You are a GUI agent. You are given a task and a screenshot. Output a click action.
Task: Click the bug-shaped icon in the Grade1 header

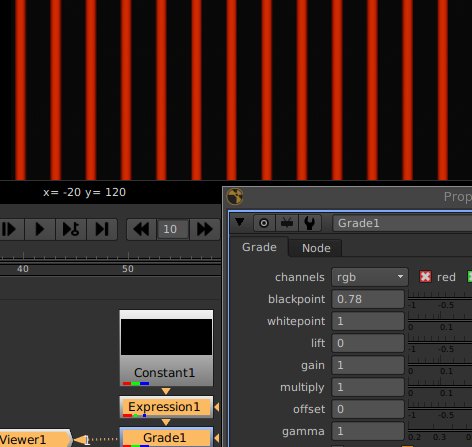click(x=287, y=223)
